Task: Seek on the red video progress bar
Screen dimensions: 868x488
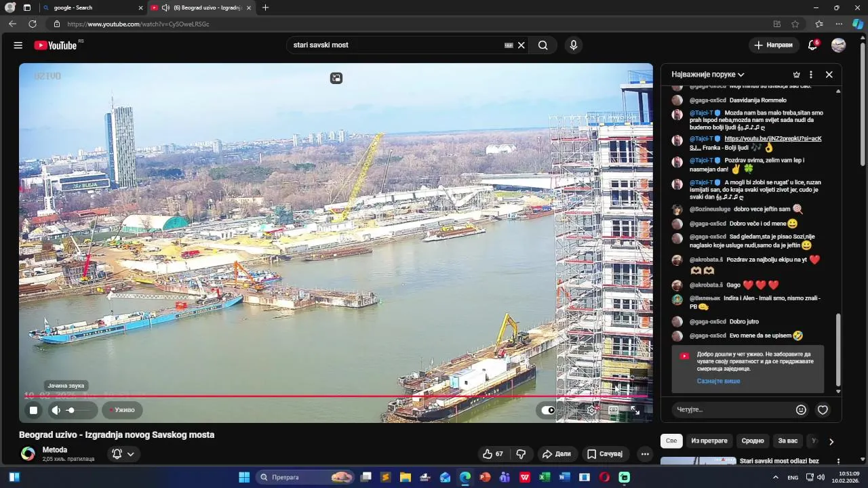Action: click(x=336, y=396)
